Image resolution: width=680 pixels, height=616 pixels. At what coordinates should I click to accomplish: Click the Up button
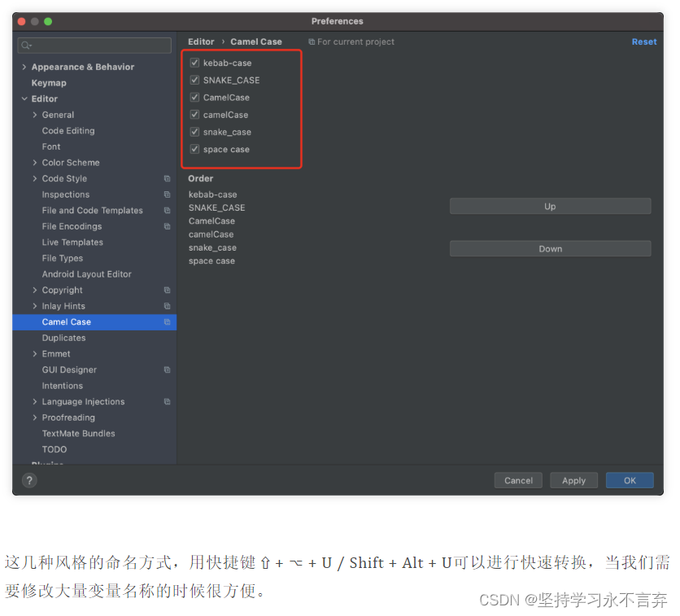click(x=551, y=207)
